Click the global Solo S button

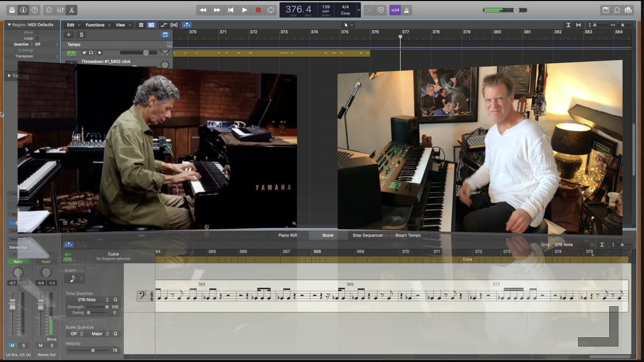81,35
